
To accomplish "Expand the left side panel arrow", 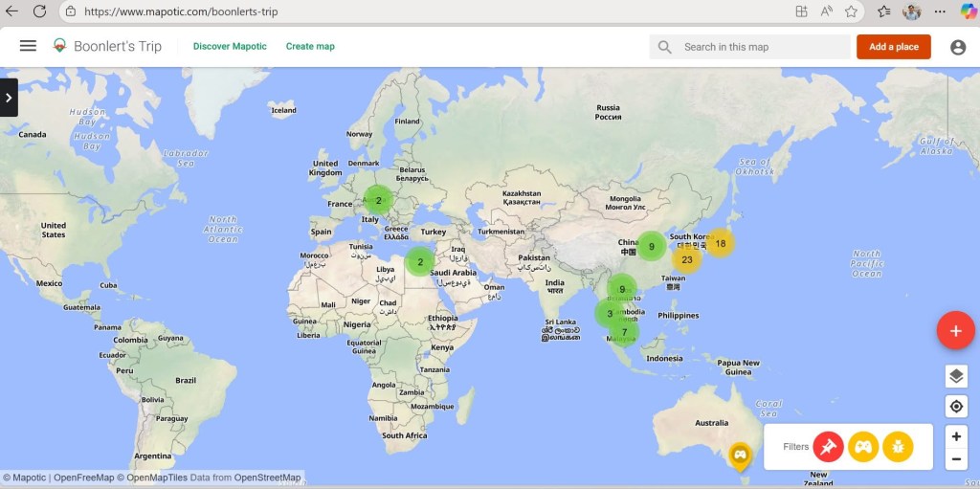I will (x=9, y=98).
